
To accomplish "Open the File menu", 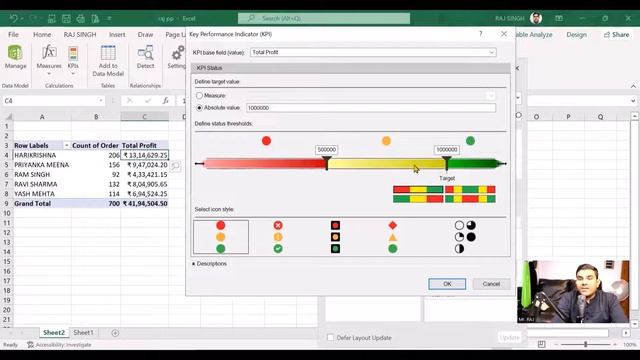I will (13, 35).
